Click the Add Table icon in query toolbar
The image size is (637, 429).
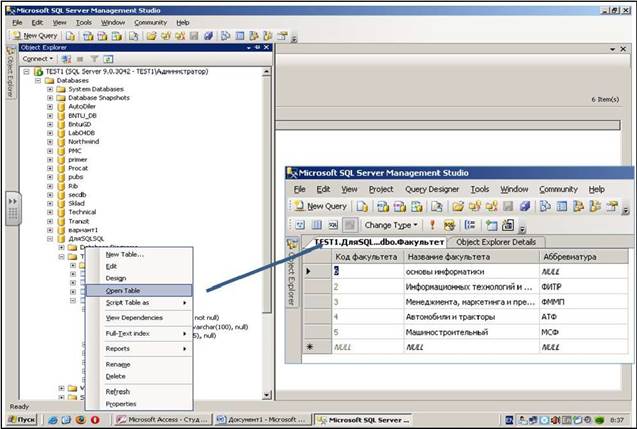(492, 225)
